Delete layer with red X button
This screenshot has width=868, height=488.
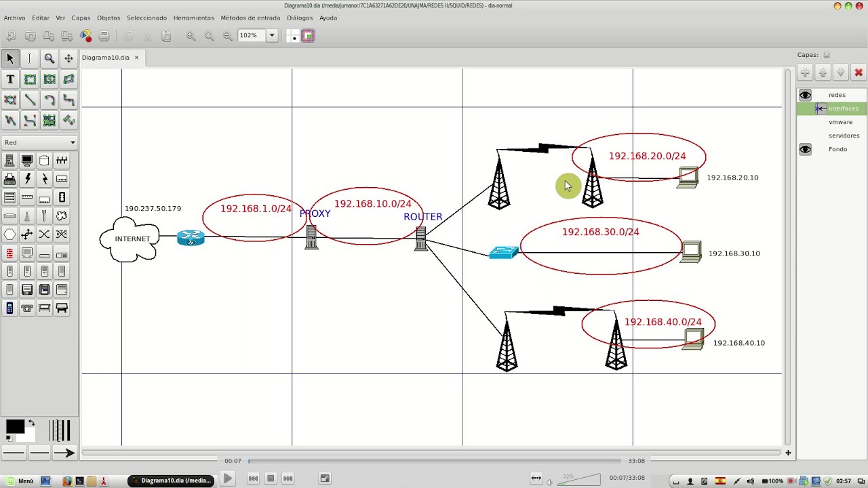click(859, 73)
